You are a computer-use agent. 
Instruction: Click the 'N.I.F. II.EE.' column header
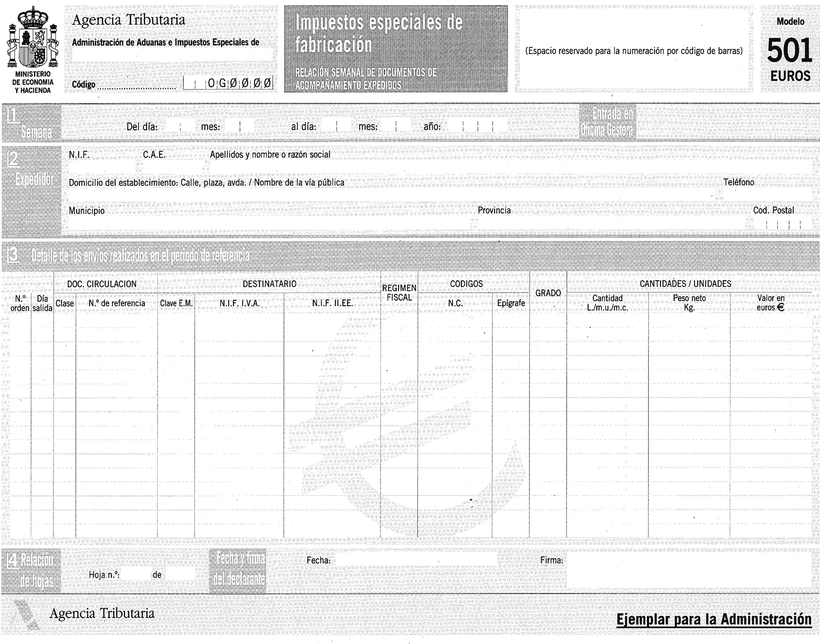[332, 303]
